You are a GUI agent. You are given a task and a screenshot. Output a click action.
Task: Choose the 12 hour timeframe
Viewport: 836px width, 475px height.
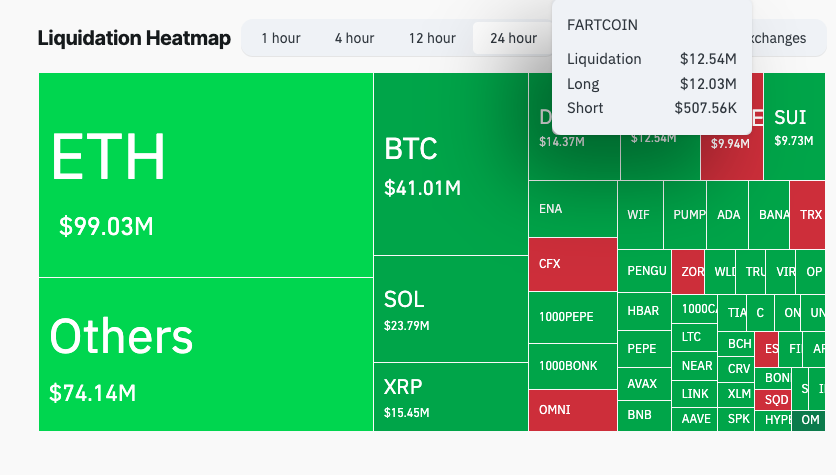432,38
